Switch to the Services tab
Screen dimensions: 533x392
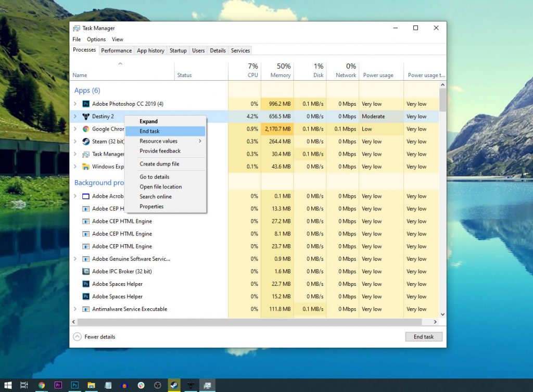click(x=240, y=50)
